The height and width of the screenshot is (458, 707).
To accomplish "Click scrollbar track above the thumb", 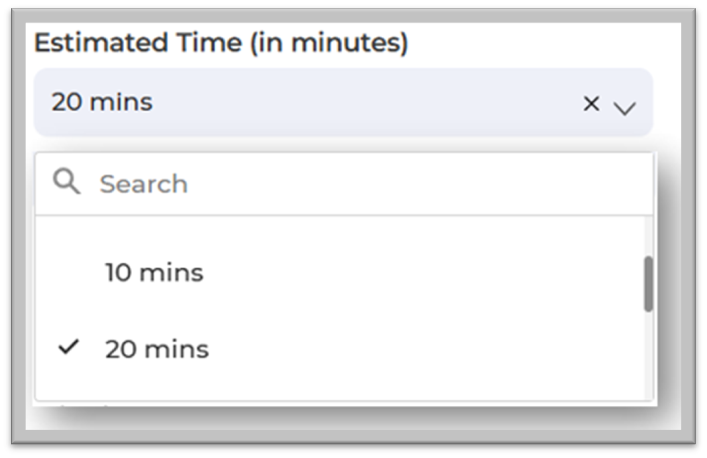I will pos(648,238).
